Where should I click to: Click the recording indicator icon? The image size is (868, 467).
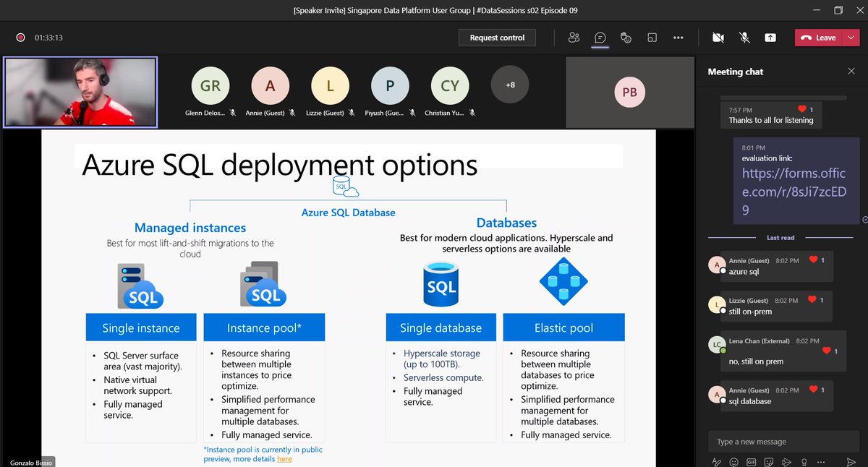click(x=20, y=38)
